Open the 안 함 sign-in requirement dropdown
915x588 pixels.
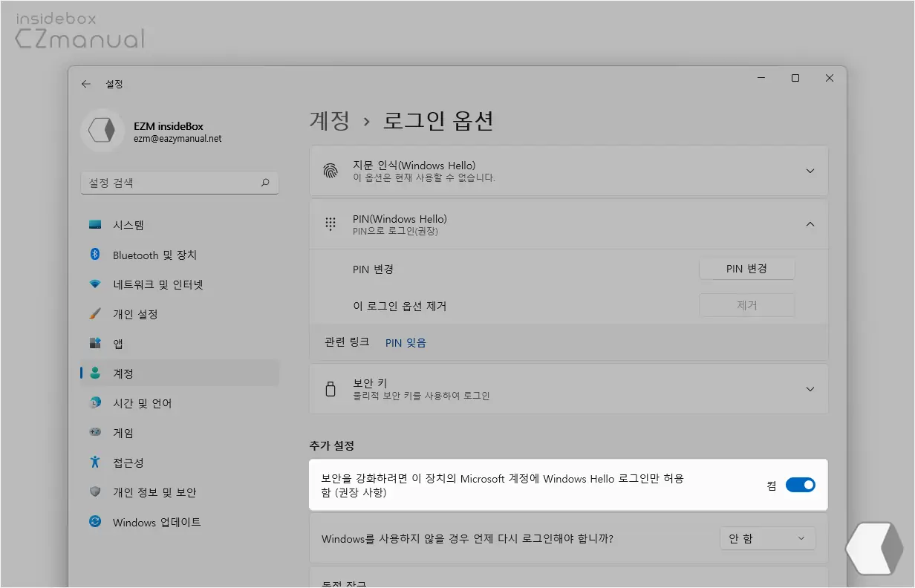tap(768, 538)
